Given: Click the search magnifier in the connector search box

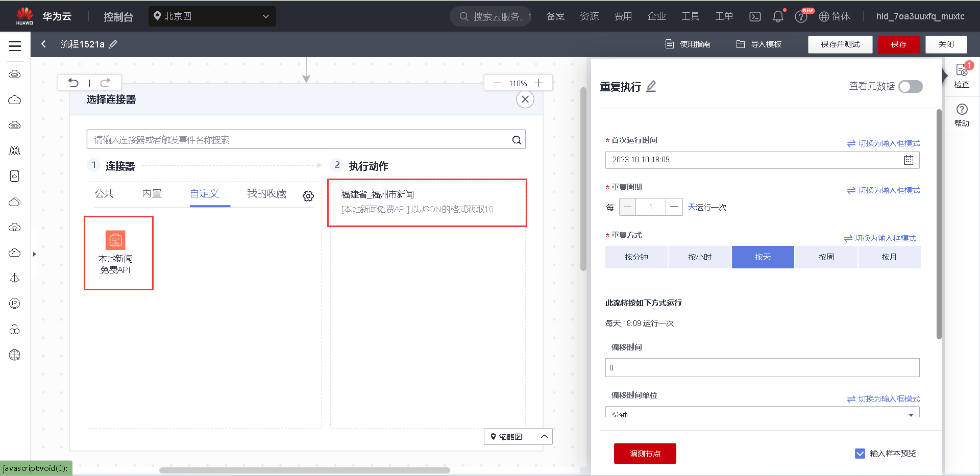Looking at the screenshot, I should click(x=517, y=140).
